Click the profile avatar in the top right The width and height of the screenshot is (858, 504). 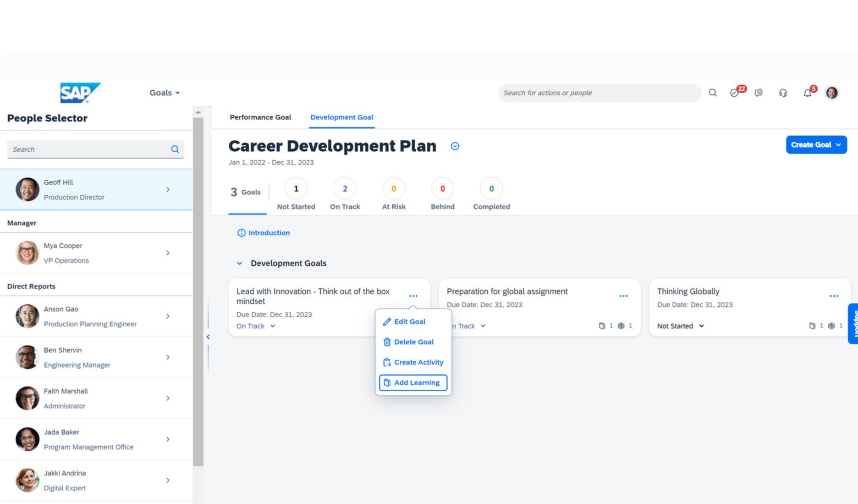(832, 93)
